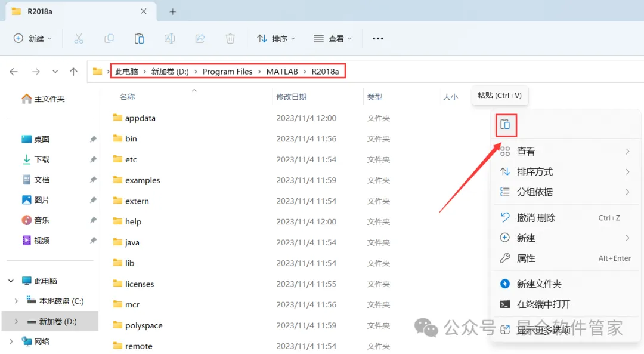Viewport: 644px width, 354px height.
Task: Select the licenses folder
Action: tap(134, 284)
